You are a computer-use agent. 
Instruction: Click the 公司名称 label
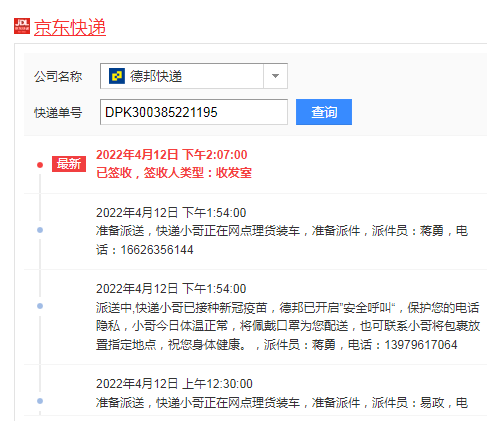coord(58,76)
